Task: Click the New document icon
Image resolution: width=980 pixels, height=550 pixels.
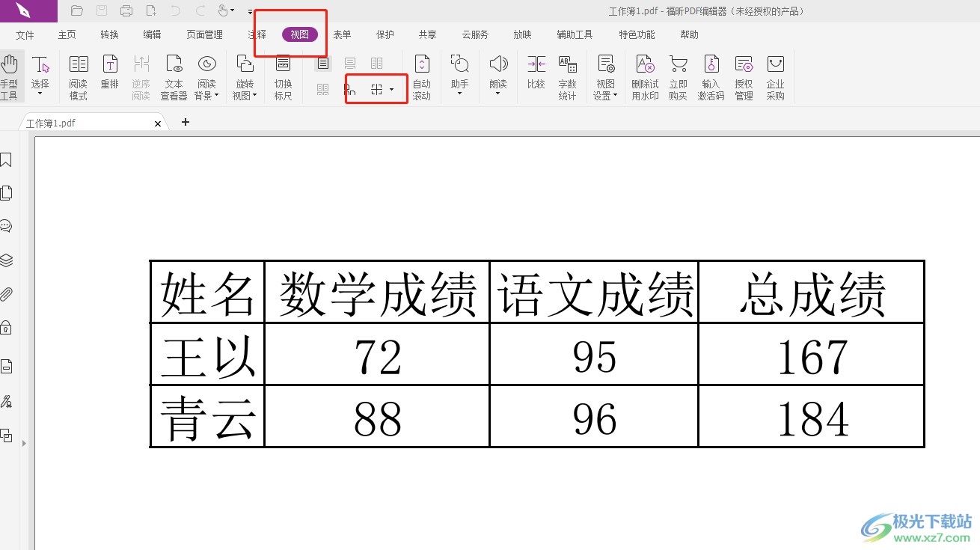Action: tap(151, 10)
